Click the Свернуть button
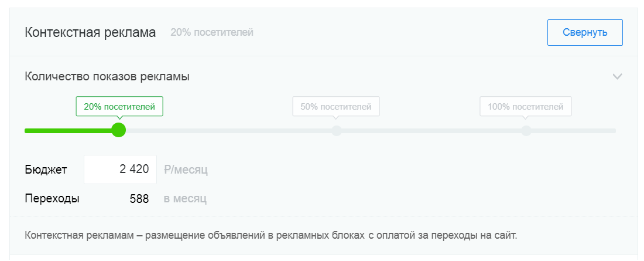644x261 pixels. 584,33
